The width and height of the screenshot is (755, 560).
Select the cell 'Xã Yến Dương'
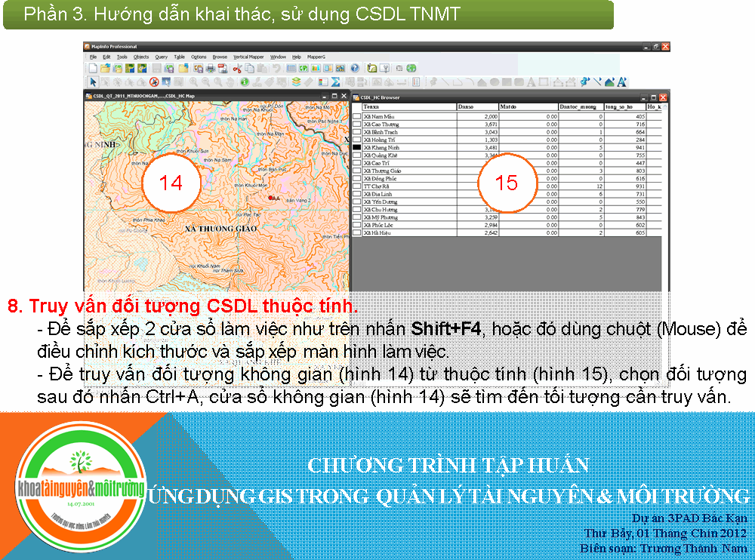click(x=408, y=202)
